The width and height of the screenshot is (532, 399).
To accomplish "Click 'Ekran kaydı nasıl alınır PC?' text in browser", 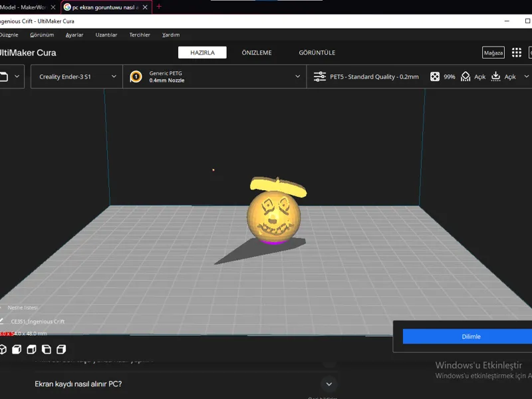I will click(78, 384).
